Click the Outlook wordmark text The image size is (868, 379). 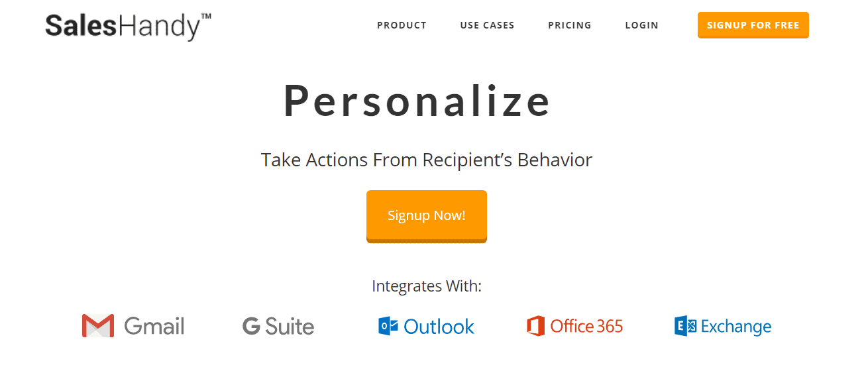(439, 326)
